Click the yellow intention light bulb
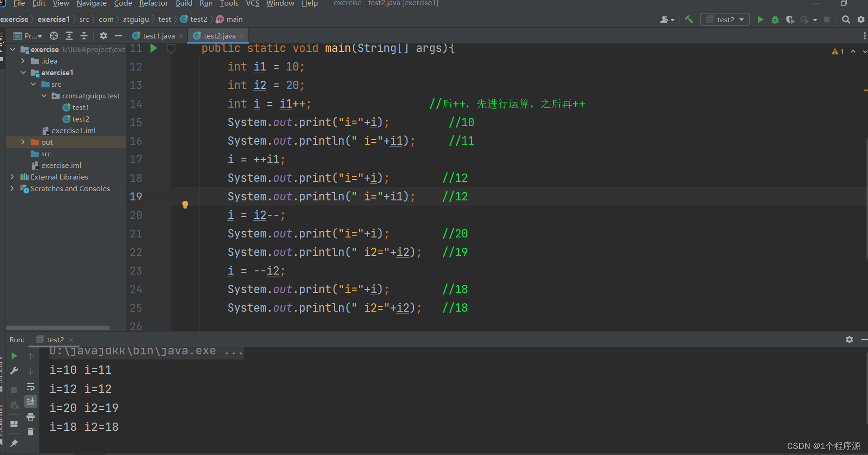868x455 pixels. (x=185, y=205)
